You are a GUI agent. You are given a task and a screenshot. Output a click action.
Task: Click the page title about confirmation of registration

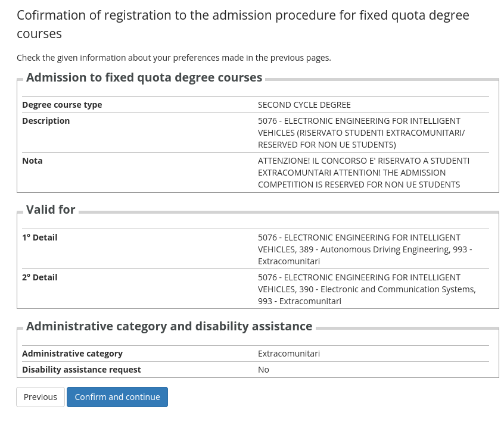click(242, 24)
